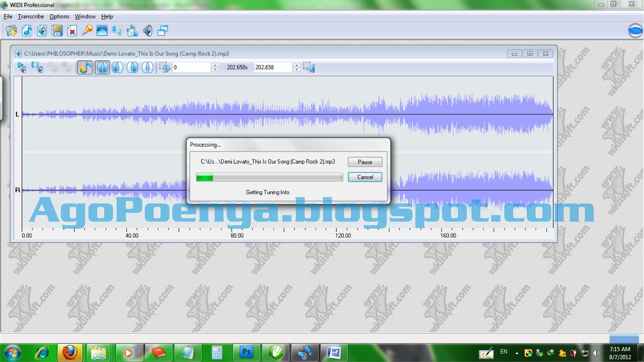Click the 160.00 timeline marker
Image resolution: width=644 pixels, height=362 pixels.
pos(448,236)
